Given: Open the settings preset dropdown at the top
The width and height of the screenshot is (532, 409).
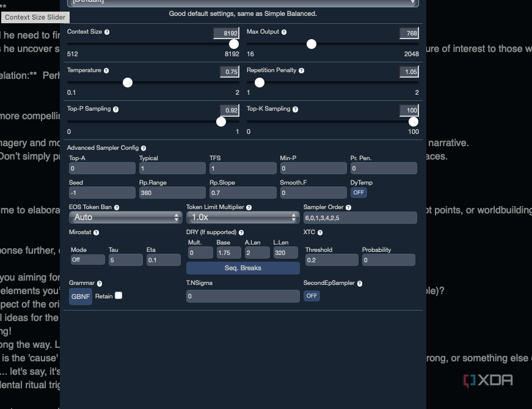Looking at the screenshot, I should pos(243,2).
